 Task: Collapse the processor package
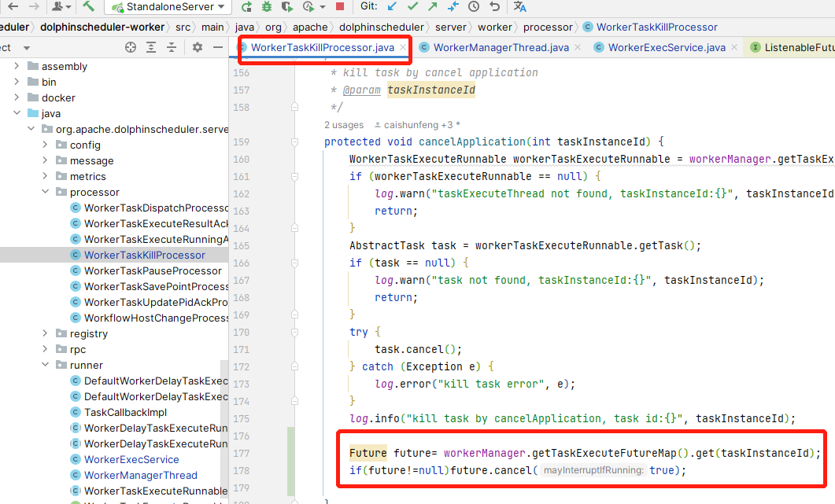tap(45, 192)
